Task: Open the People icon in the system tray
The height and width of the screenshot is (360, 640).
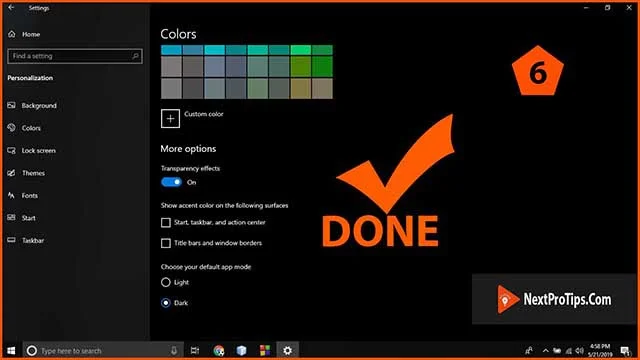Action: coord(529,351)
